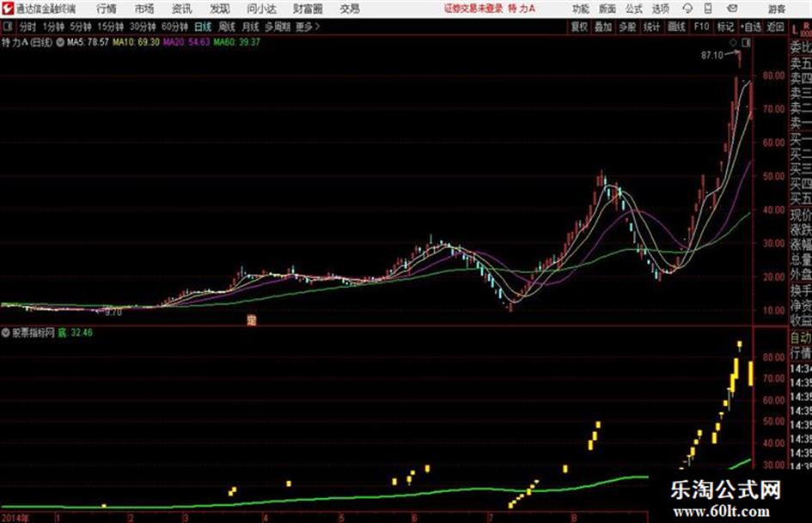Click the month 8 timeline marker
This screenshot has height=523, width=812.
pyautogui.click(x=574, y=518)
